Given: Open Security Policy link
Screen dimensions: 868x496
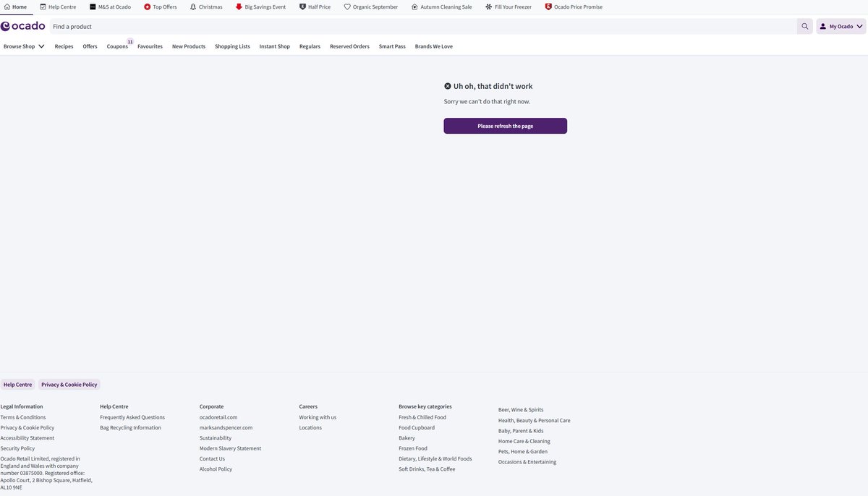Looking at the screenshot, I should pyautogui.click(x=17, y=448).
